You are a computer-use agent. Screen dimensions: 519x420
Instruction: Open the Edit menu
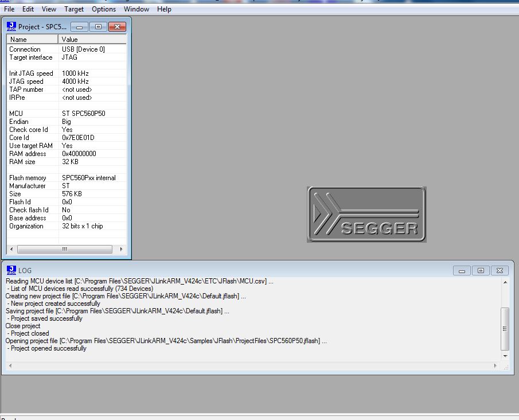pyautogui.click(x=28, y=9)
